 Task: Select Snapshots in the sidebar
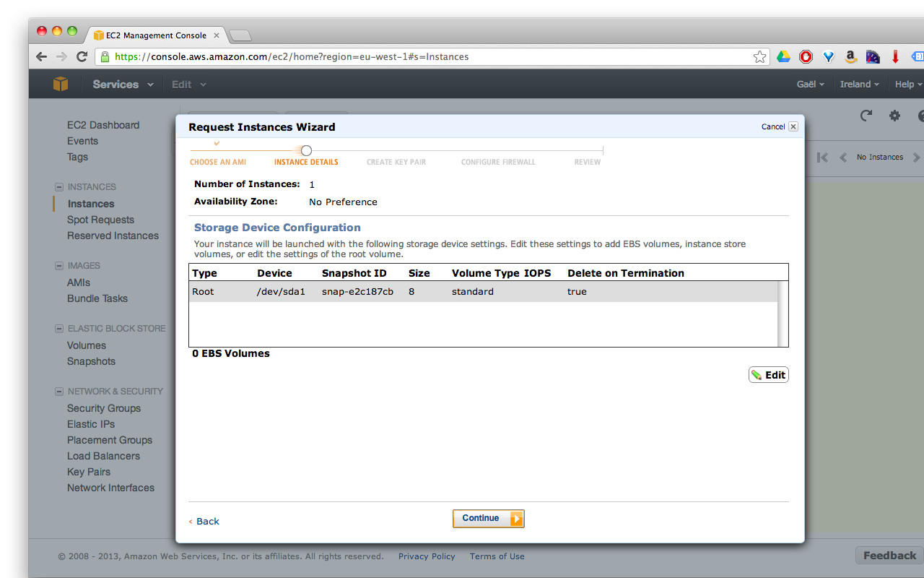pos(91,361)
